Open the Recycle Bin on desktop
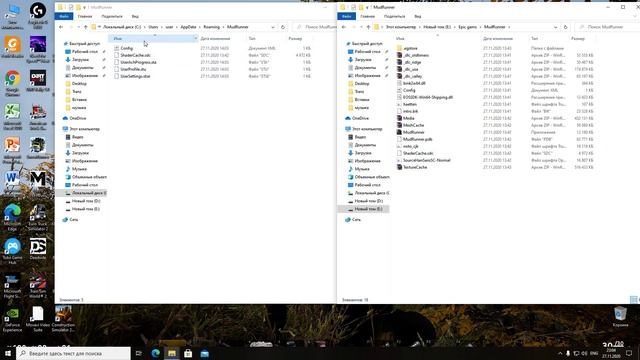Screen dimensions: 640x360 click(620, 317)
